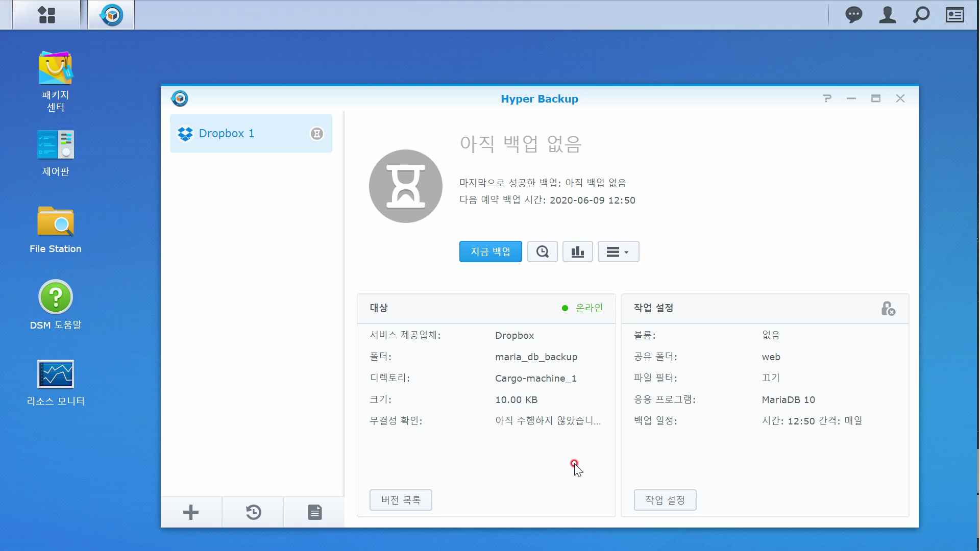Screen dimensions: 980x551
Task: Open the backup log document icon
Action: [x=315, y=512]
